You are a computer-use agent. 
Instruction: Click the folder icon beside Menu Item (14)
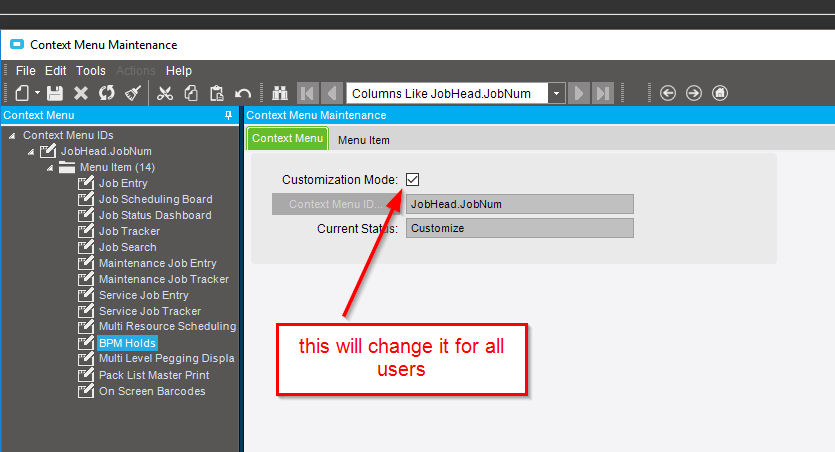click(x=67, y=167)
